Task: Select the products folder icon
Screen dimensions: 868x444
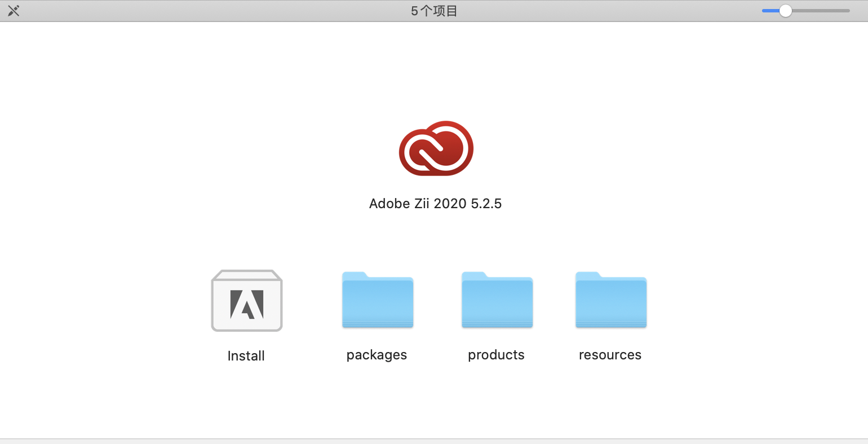Action: pos(497,300)
